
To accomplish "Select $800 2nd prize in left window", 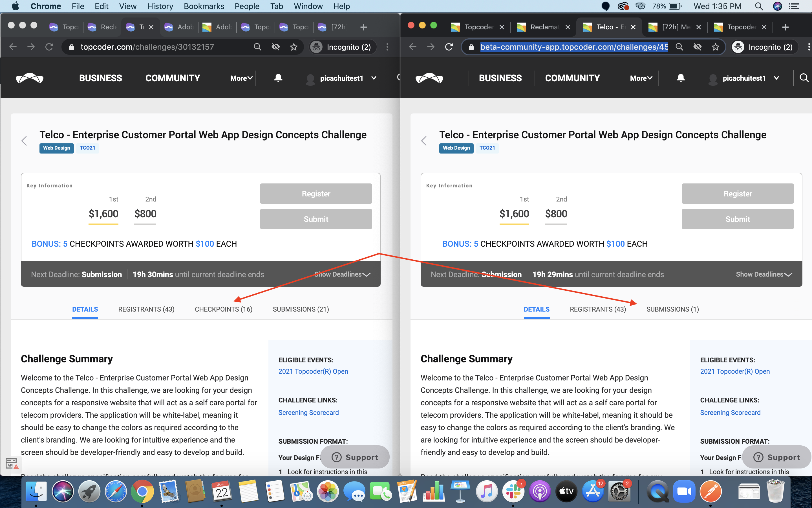I will pos(145,214).
